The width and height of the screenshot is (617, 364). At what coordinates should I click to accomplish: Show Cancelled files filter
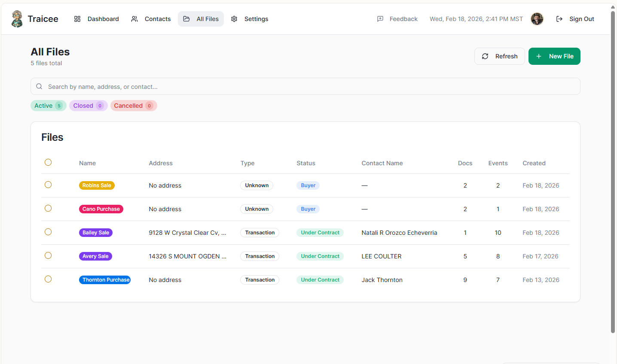pos(133,106)
